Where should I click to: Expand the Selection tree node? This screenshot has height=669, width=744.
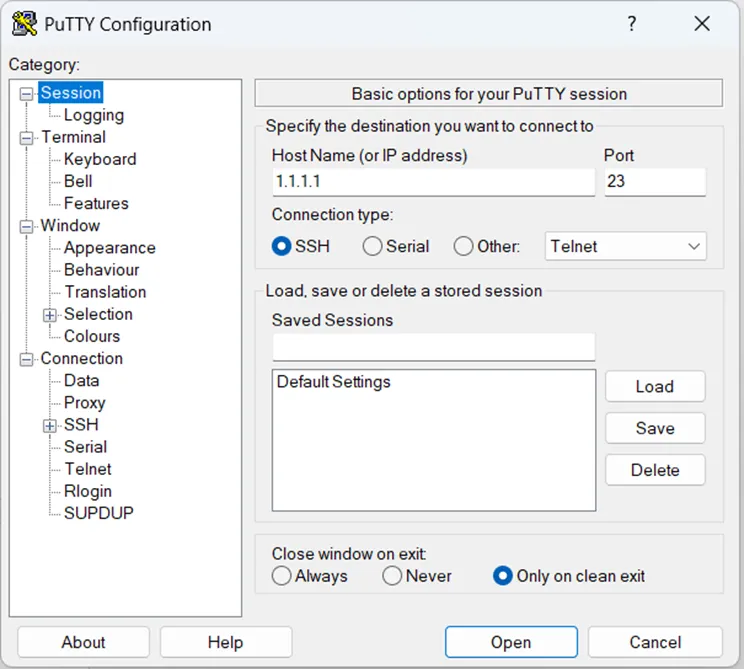pyautogui.click(x=49, y=315)
